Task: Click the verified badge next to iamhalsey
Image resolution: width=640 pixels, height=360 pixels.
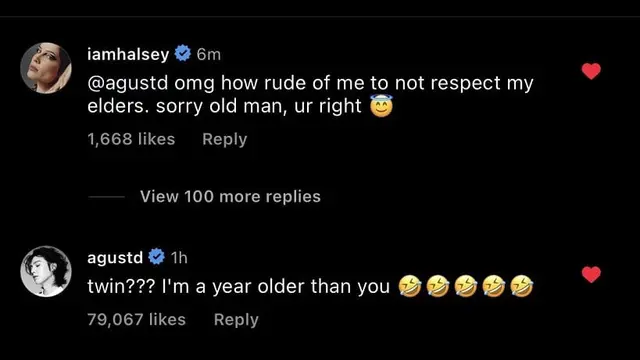Action: (183, 53)
